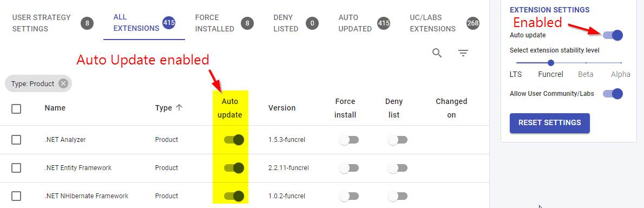Viewport: 644px width, 208px height.
Task: Sort table by Name column header
Action: coord(55,108)
